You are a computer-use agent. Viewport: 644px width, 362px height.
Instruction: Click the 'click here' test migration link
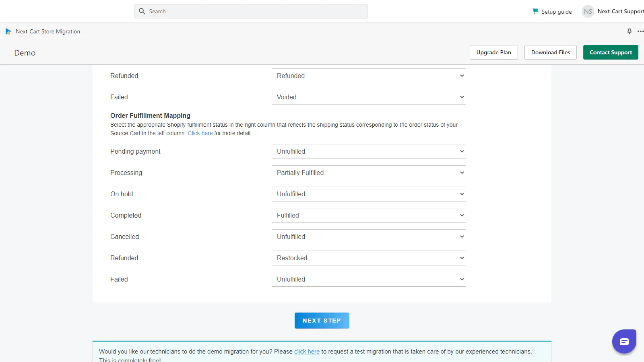(x=307, y=352)
